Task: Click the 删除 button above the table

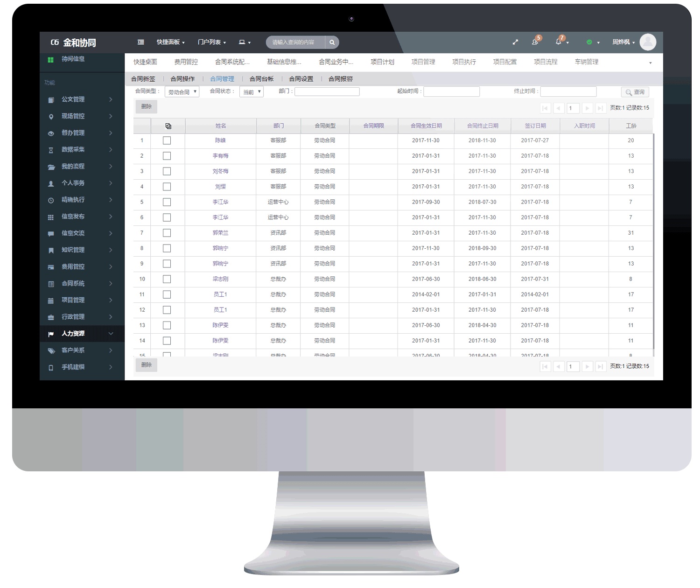Action: 147,107
